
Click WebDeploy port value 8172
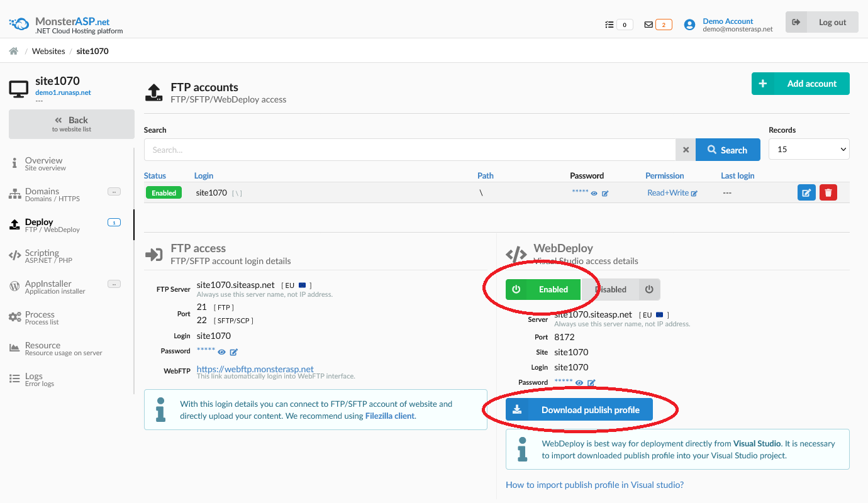pyautogui.click(x=564, y=337)
